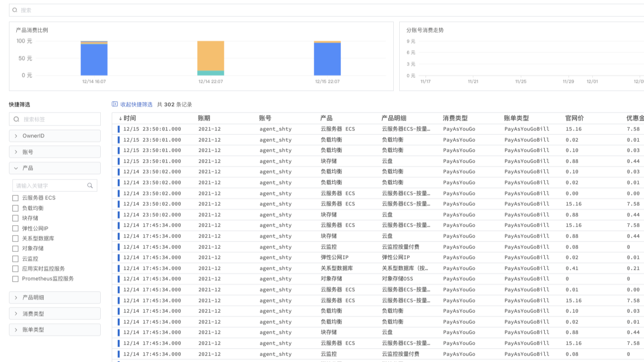The height and width of the screenshot is (362, 644).
Task: Enable the 弹性公网IP filter checkbox
Action: coord(15,228)
